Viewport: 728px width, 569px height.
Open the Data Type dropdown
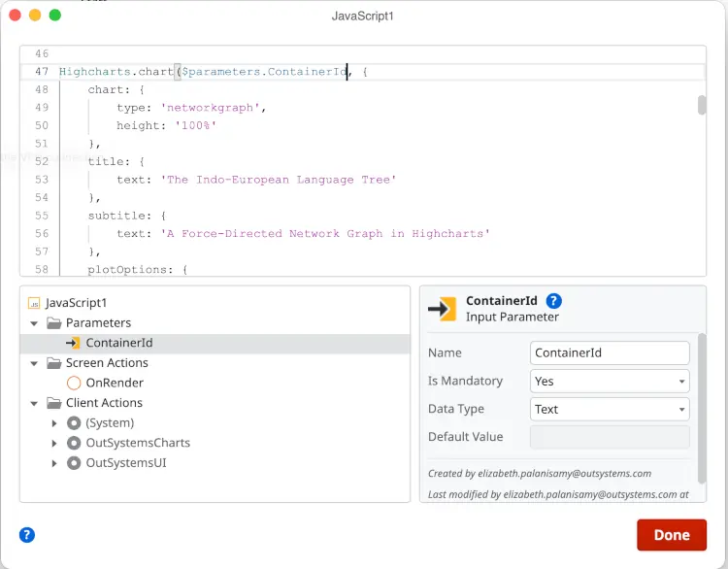pos(610,409)
